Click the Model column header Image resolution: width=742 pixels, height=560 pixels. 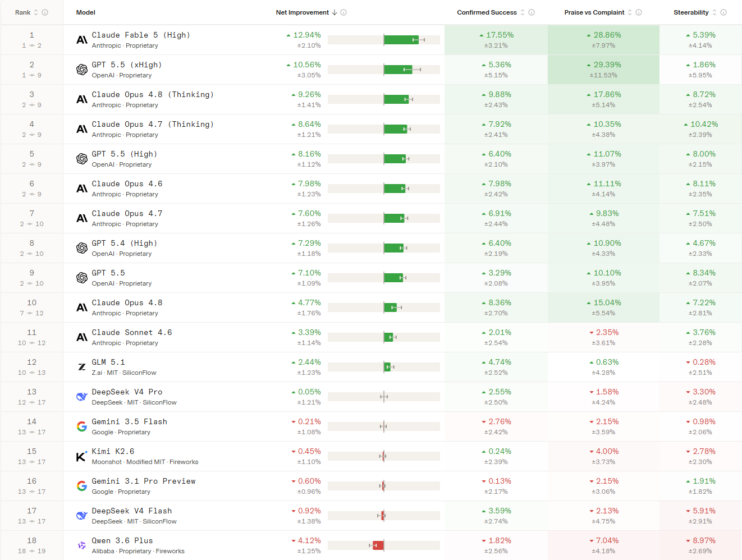click(86, 12)
